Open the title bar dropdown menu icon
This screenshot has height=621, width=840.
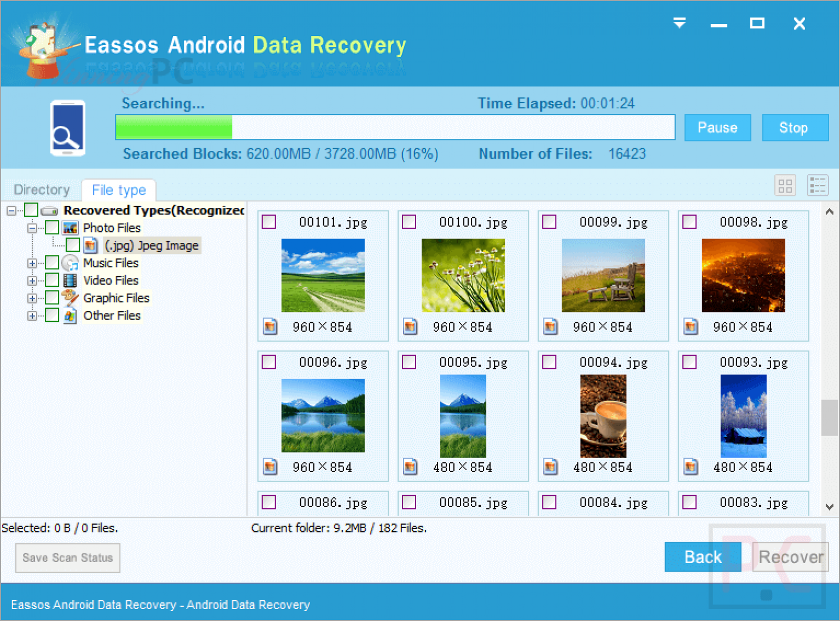coord(679,23)
